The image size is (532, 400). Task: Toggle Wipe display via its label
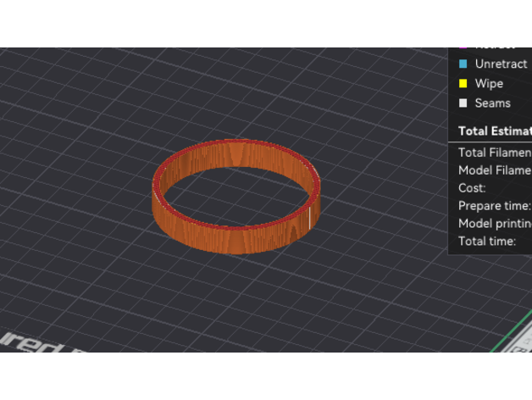coord(489,83)
